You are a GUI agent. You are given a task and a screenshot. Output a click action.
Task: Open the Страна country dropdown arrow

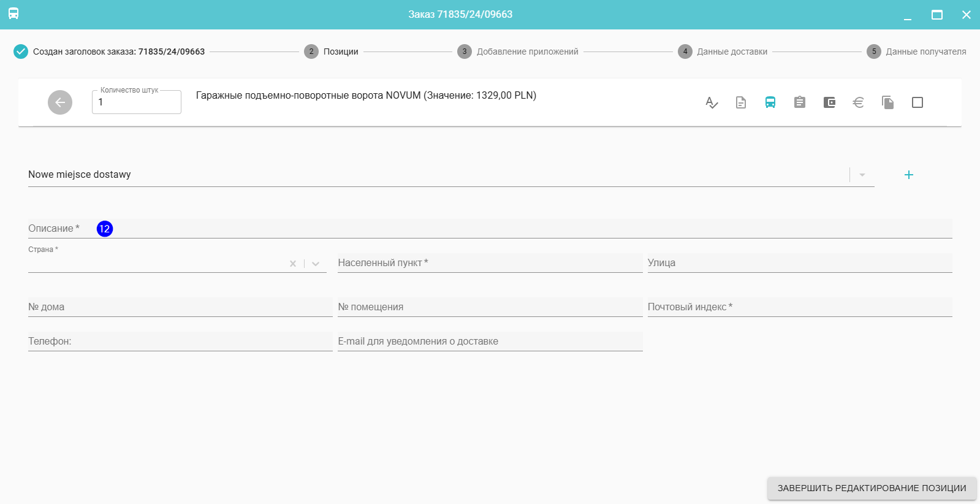[x=316, y=264]
